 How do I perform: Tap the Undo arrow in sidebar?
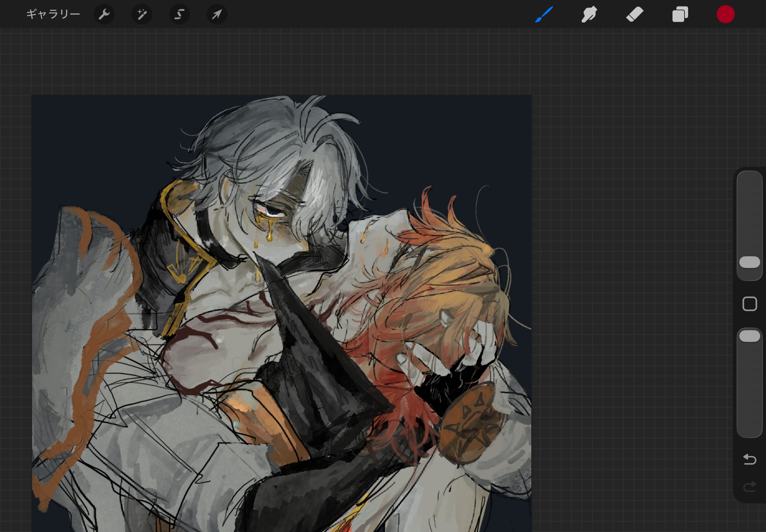pyautogui.click(x=750, y=459)
